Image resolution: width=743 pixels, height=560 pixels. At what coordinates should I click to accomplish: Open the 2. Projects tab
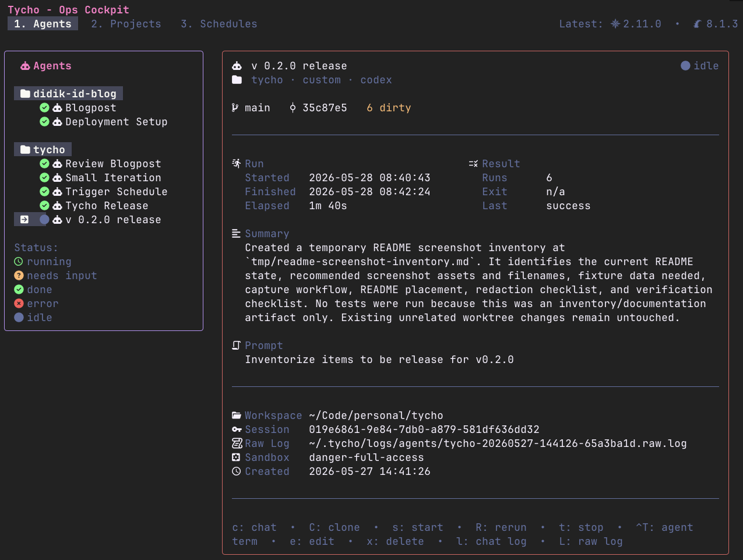[126, 24]
